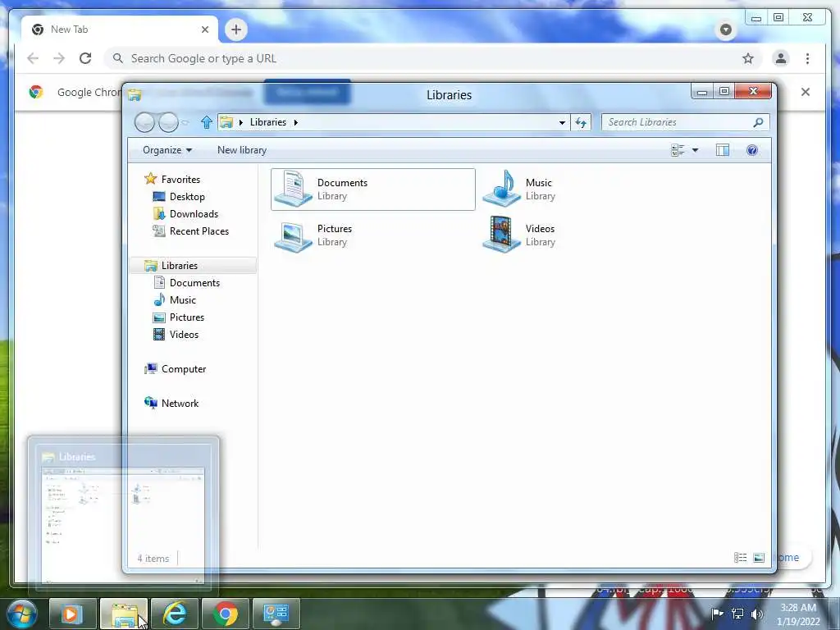Switch to large icons view in status bar
Image resolution: width=840 pixels, height=630 pixels.
(759, 558)
